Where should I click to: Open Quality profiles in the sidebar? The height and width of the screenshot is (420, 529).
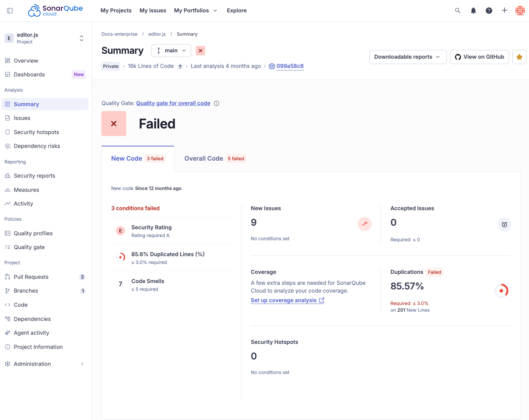tap(45, 234)
